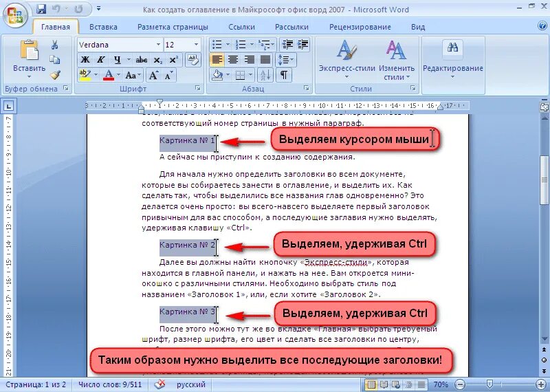Cut selection with scissors icon
The image size is (550, 392).
point(55,45)
